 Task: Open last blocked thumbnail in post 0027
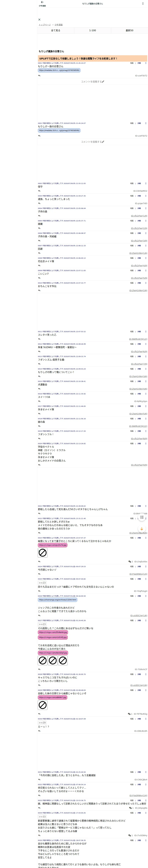[x=63, y=660]
